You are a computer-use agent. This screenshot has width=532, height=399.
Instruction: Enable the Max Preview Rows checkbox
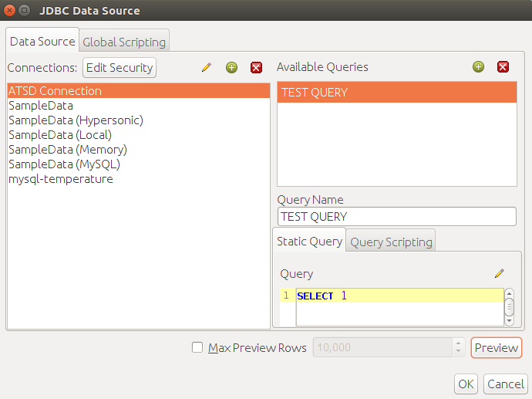(197, 347)
